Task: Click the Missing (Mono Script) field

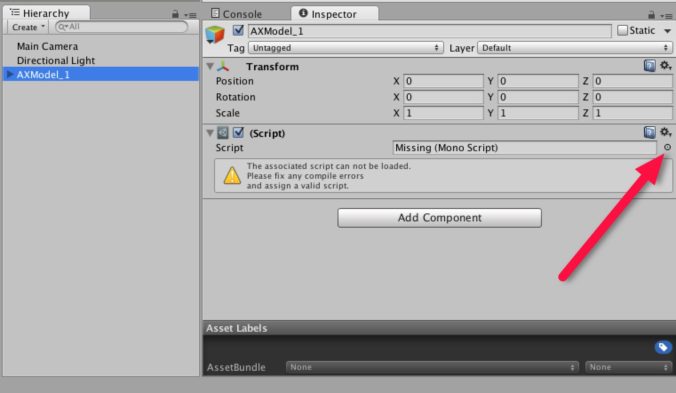Action: point(524,148)
